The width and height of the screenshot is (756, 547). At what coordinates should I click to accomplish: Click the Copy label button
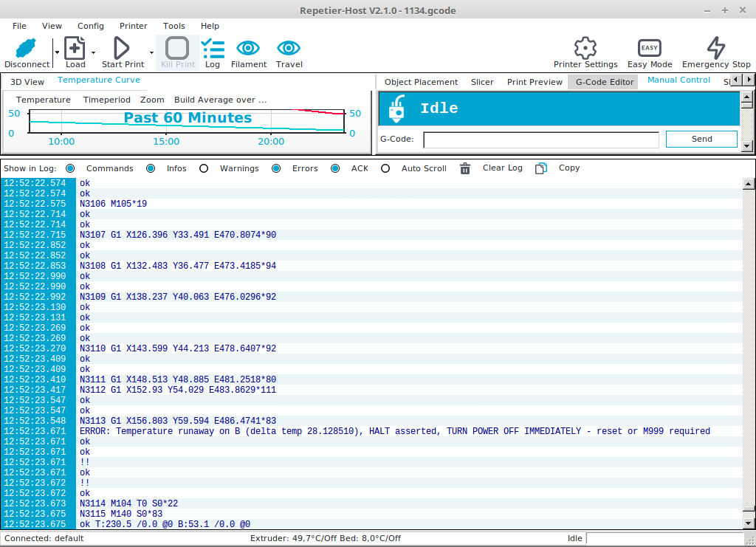coord(569,168)
